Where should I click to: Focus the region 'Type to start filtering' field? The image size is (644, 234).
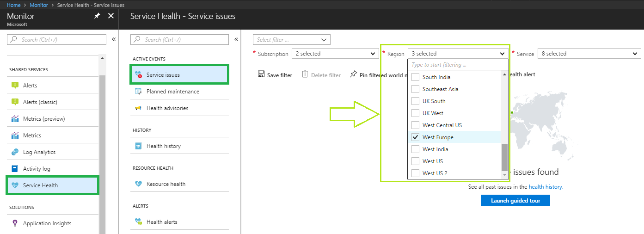coord(458,65)
